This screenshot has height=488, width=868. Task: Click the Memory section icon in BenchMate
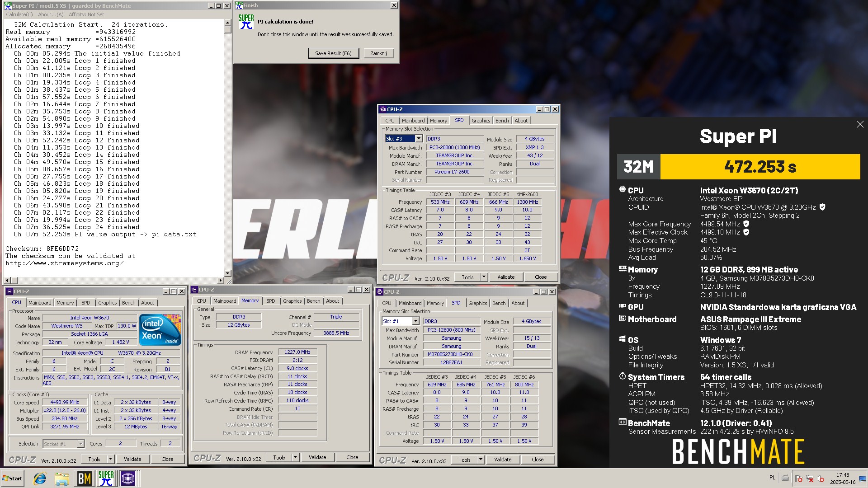pyautogui.click(x=623, y=269)
